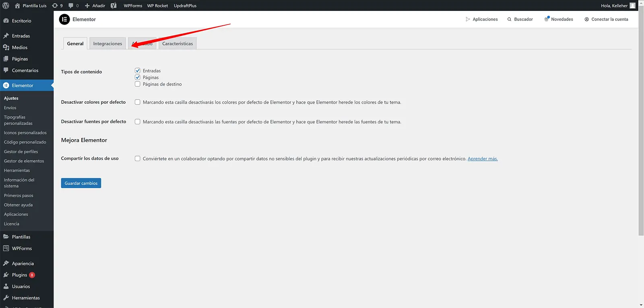The height and width of the screenshot is (308, 644).
Task: Click the Buscador search icon
Action: pos(509,19)
